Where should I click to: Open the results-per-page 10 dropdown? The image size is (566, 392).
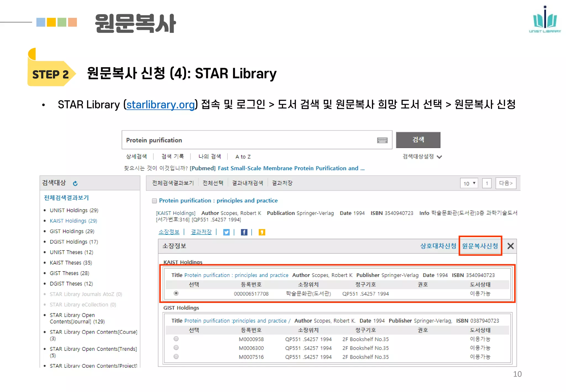469,183
